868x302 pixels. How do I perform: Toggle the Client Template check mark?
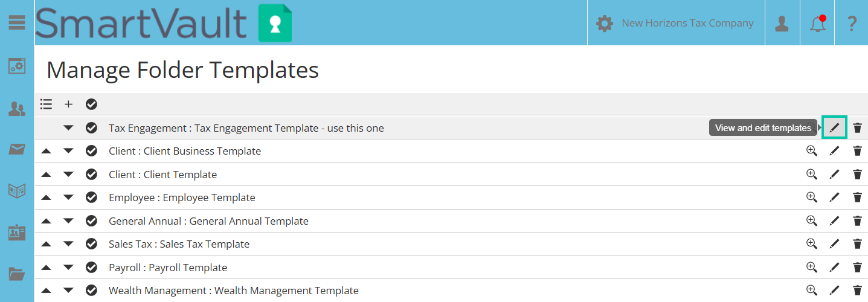pos(91,175)
